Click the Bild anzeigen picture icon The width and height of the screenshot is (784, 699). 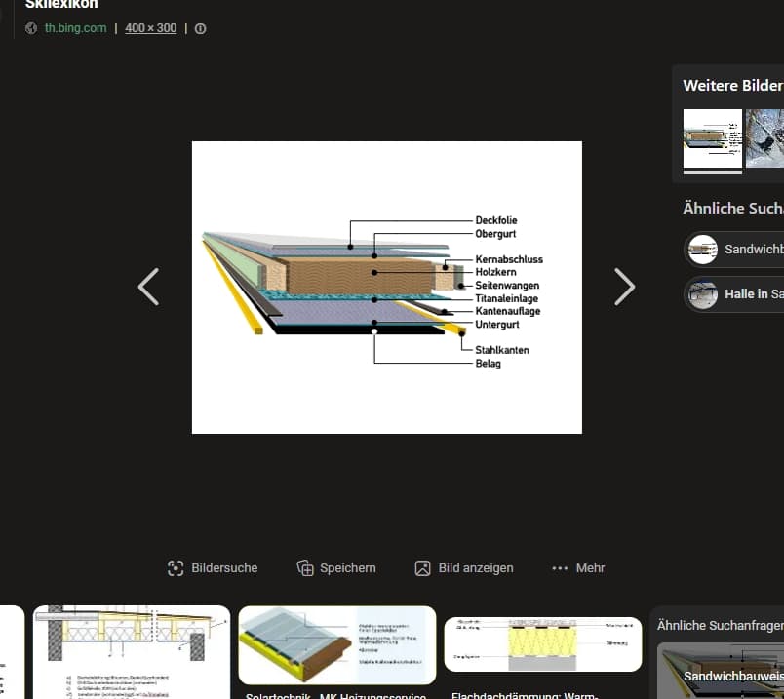click(422, 568)
